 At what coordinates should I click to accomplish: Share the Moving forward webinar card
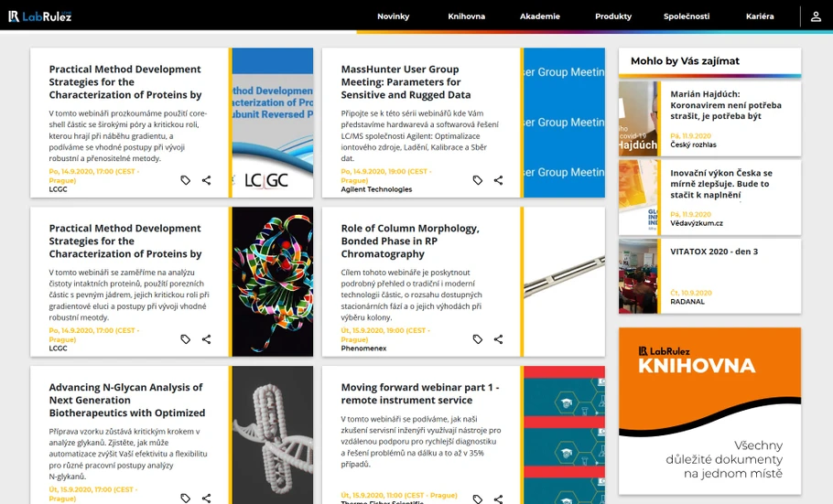(x=498, y=499)
